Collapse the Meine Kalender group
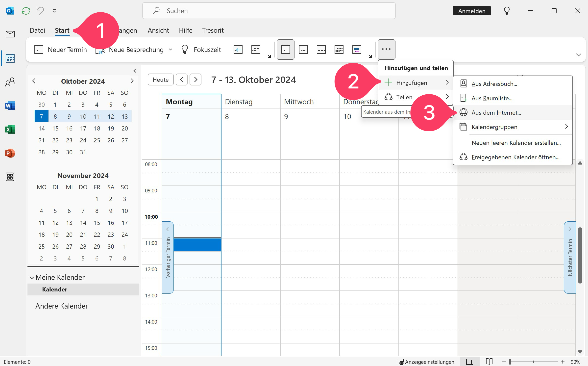 point(32,278)
